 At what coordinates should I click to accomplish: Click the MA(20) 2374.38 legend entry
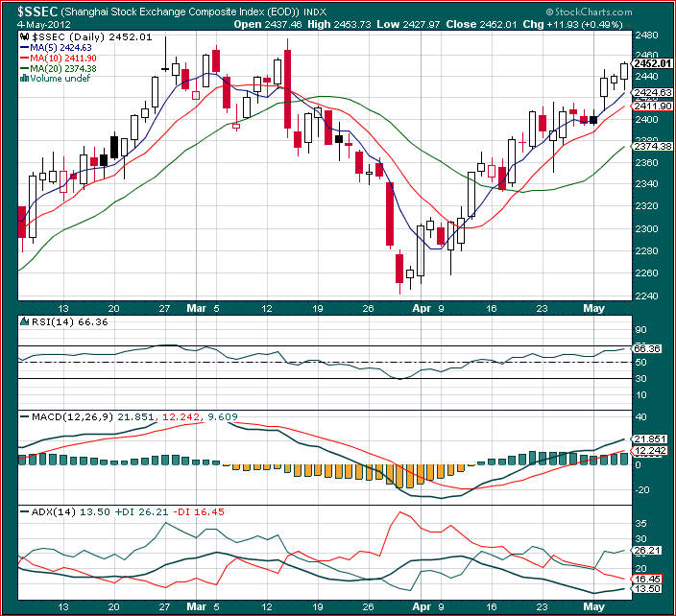[58, 68]
